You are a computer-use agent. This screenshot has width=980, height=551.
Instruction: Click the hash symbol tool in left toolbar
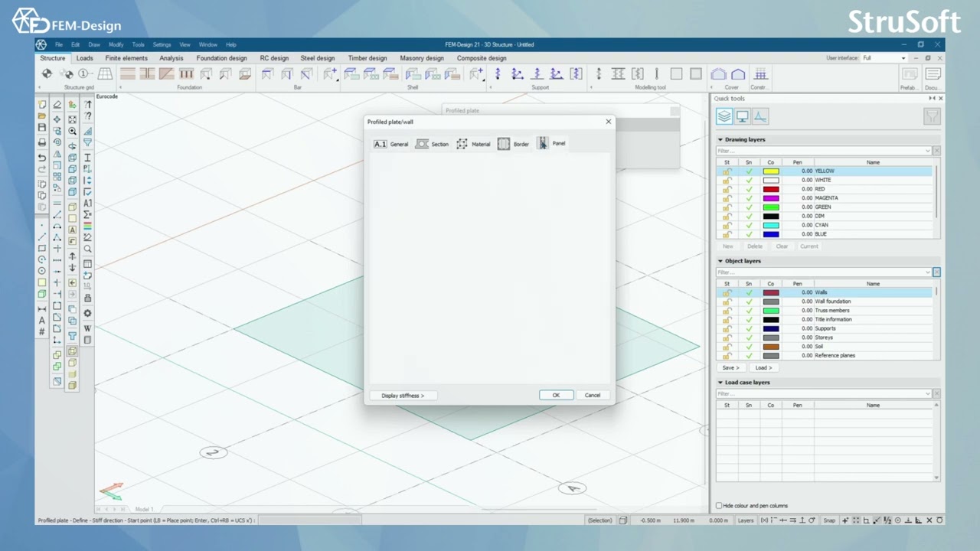[x=42, y=332]
